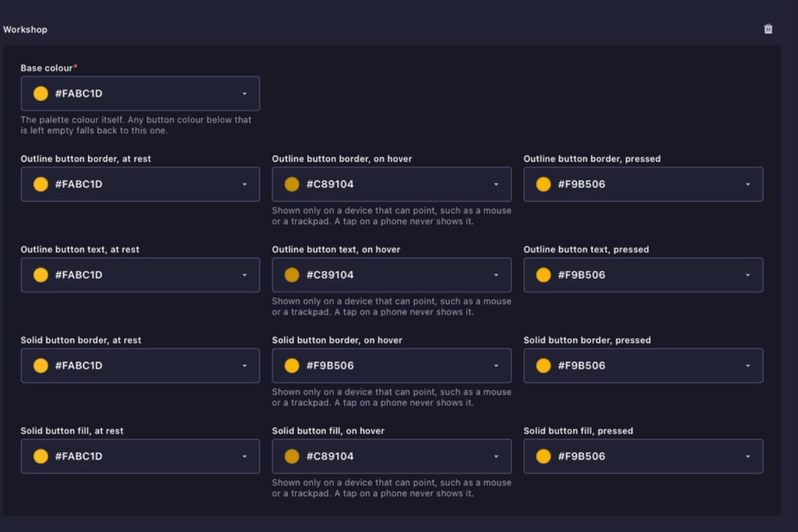
Task: Open Solid button border, at rest dropdown
Action: (x=140, y=365)
